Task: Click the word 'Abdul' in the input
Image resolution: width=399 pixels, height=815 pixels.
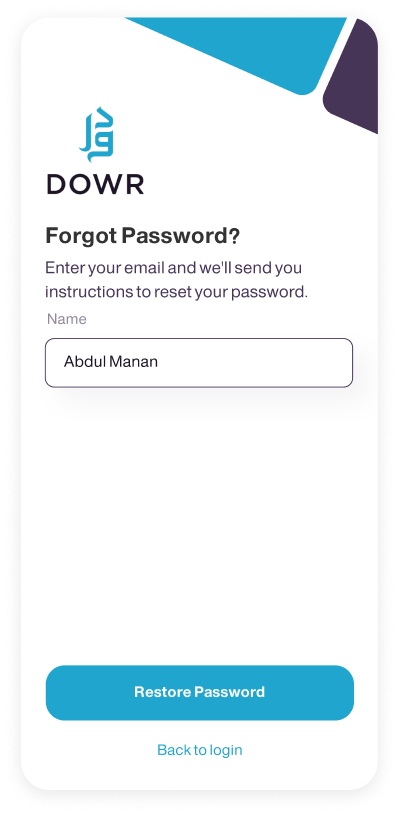Action: [x=86, y=362]
